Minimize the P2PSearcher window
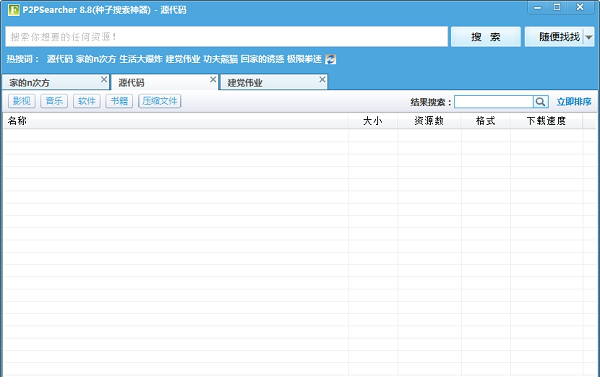Image resolution: width=600 pixels, height=392 pixels. (x=538, y=8)
